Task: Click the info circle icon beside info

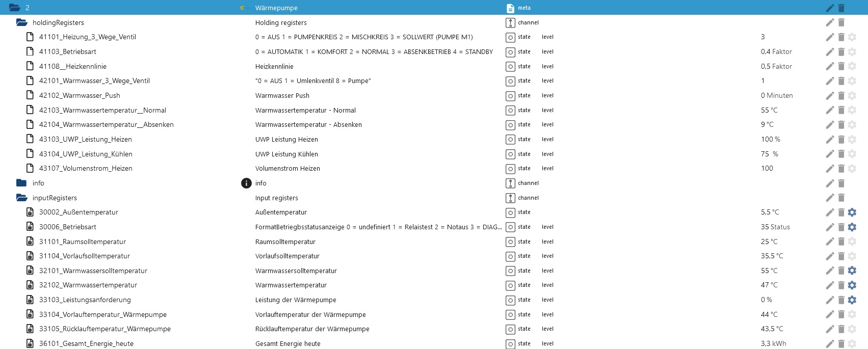Action: (246, 183)
